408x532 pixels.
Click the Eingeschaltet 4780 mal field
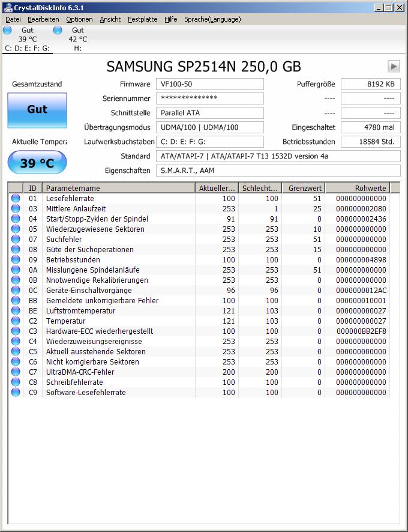pos(371,127)
